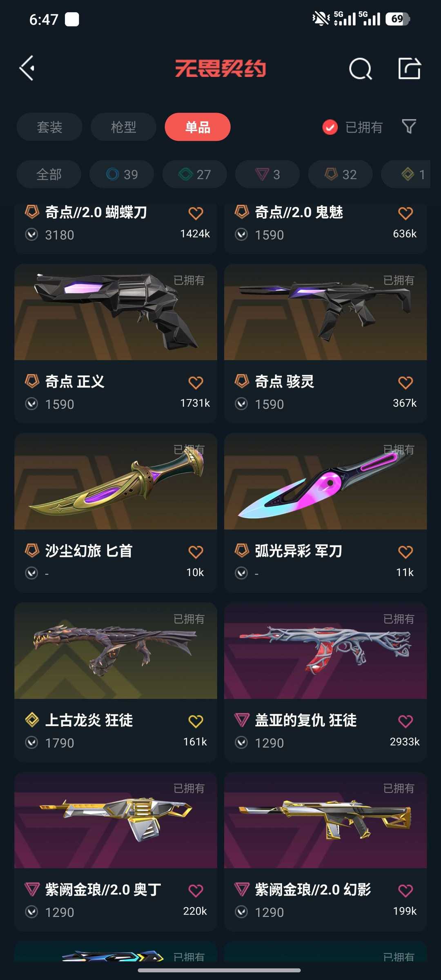Toggle favorite on 奇点 骇灵

point(405,383)
